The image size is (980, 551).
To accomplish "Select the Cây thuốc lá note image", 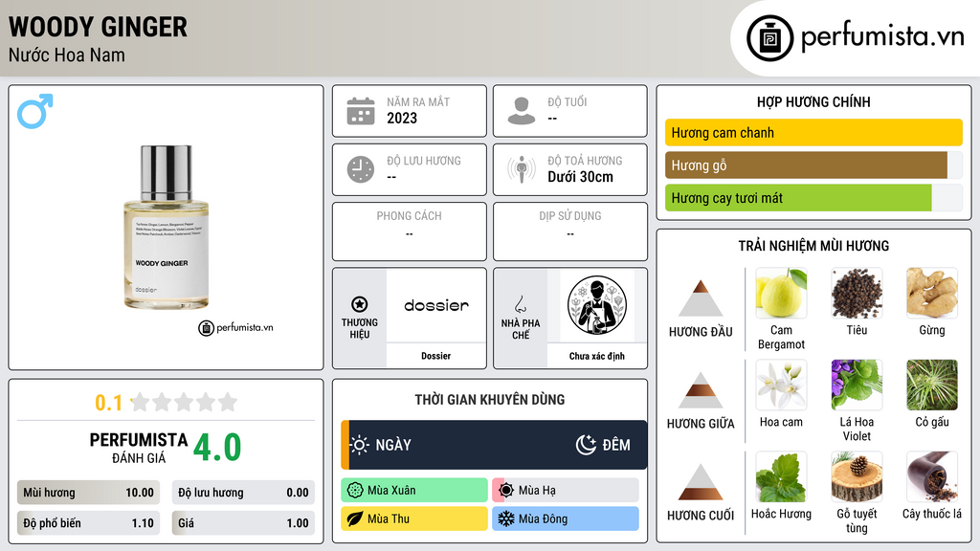I will [932, 476].
